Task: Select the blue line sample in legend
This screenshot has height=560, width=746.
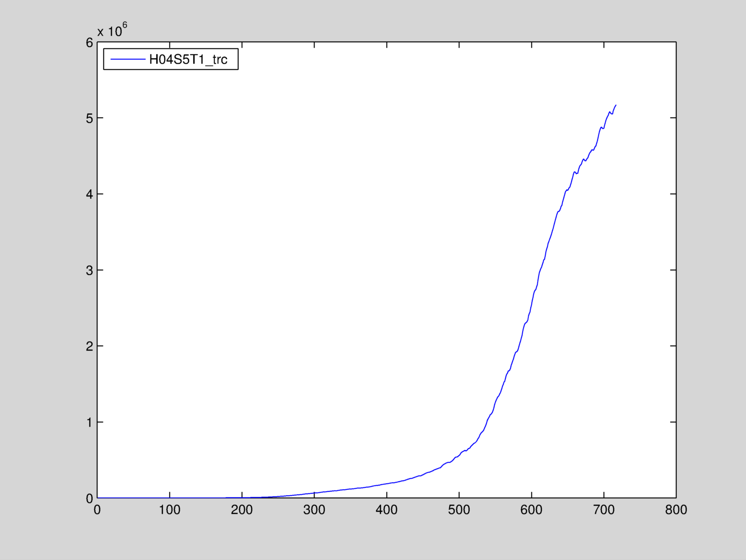Action: pos(128,59)
